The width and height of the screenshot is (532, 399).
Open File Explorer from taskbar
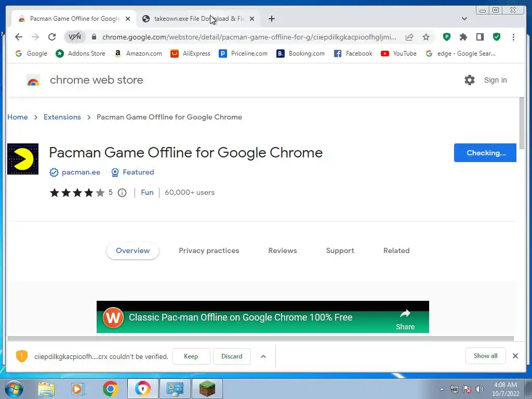pos(46,389)
